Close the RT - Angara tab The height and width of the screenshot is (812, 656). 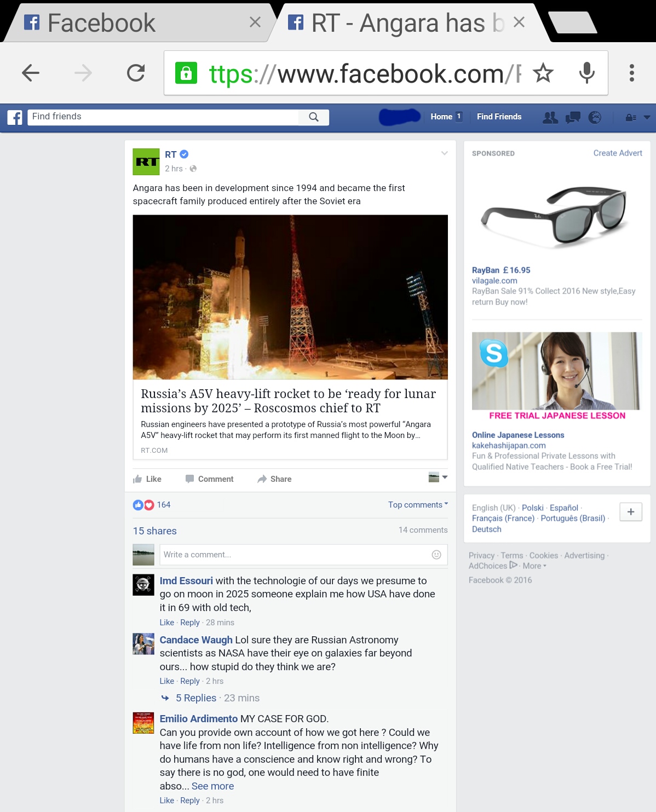tap(519, 22)
